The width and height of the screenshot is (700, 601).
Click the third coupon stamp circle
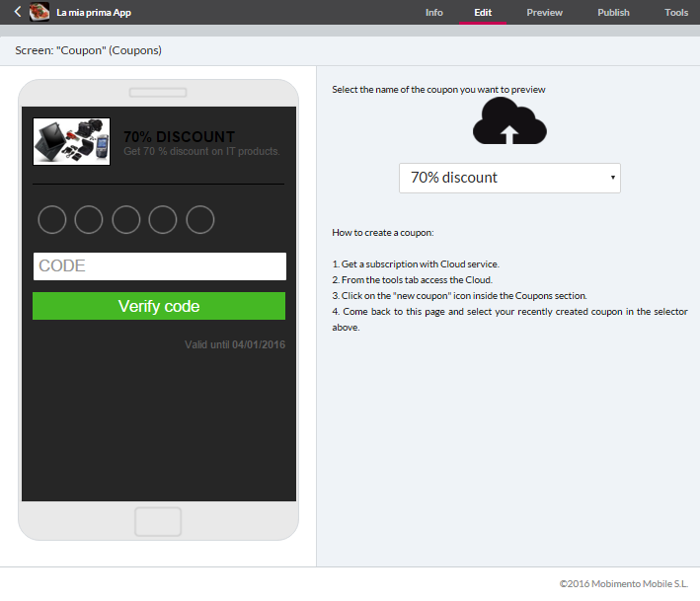(126, 219)
